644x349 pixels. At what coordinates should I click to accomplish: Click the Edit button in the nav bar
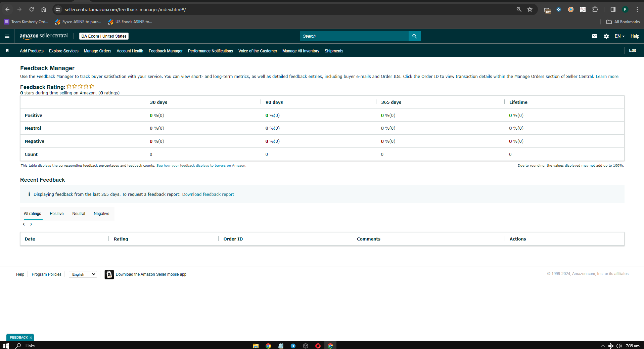632,50
